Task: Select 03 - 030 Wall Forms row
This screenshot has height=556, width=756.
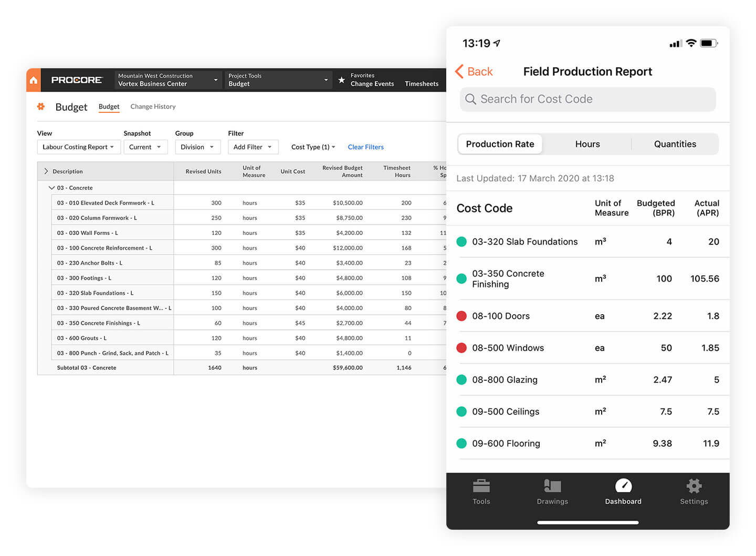Action: 249,233
